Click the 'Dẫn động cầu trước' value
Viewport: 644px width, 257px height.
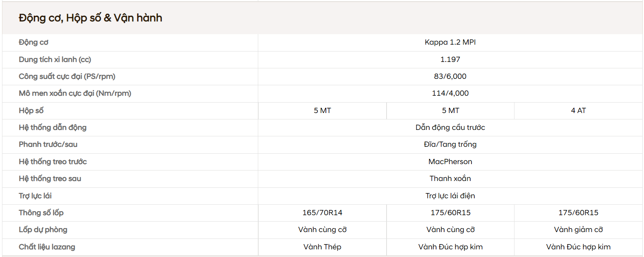450,127
